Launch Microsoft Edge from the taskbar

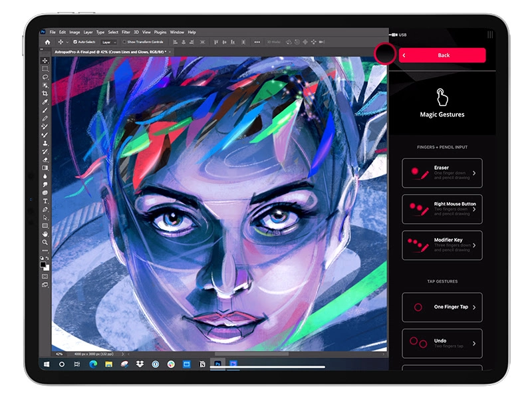pyautogui.click(x=92, y=364)
